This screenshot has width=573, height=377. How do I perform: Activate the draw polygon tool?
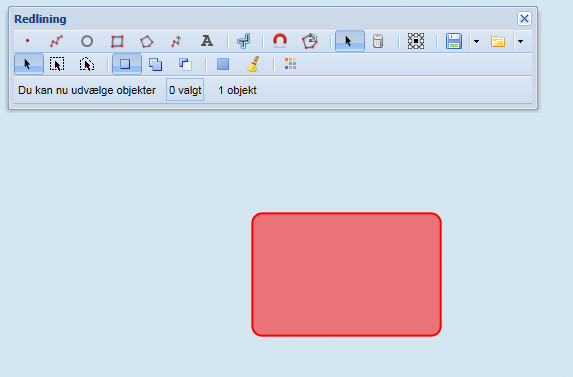(x=147, y=41)
